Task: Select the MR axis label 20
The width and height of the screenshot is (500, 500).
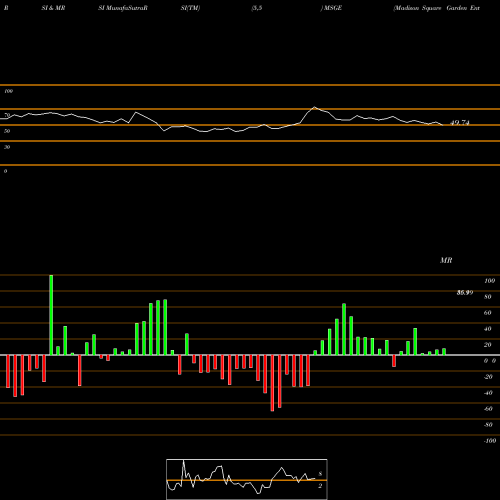Action: [x=488, y=345]
